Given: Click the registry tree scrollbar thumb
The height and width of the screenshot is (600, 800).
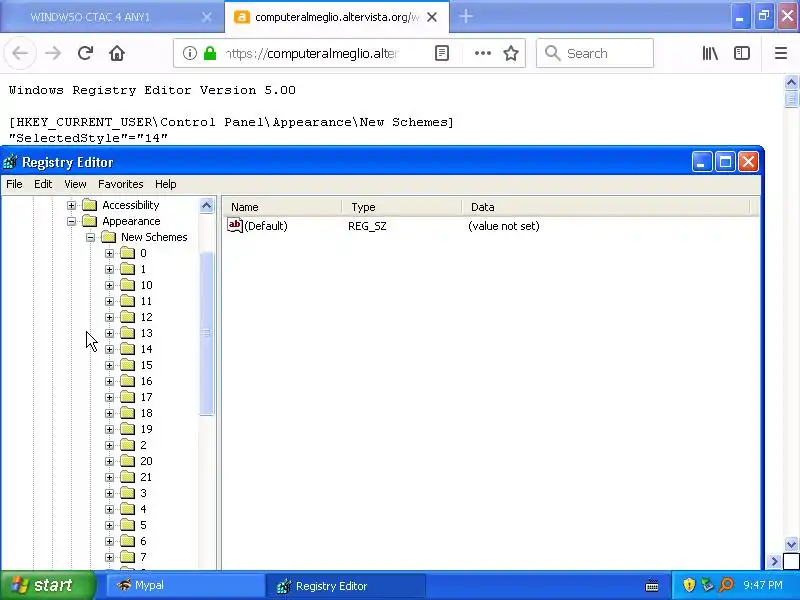Looking at the screenshot, I should [206, 334].
